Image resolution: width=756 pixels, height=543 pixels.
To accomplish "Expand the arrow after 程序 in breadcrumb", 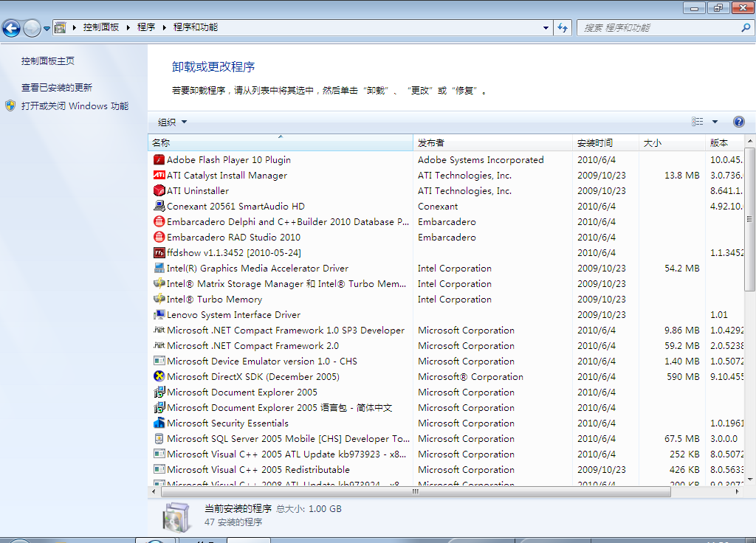I will click(x=164, y=27).
